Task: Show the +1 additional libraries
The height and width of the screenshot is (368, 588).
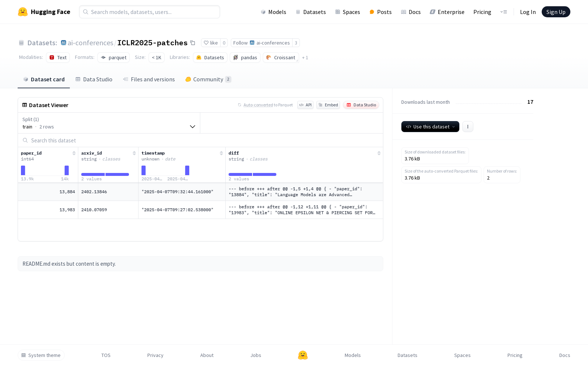Action: point(305,57)
